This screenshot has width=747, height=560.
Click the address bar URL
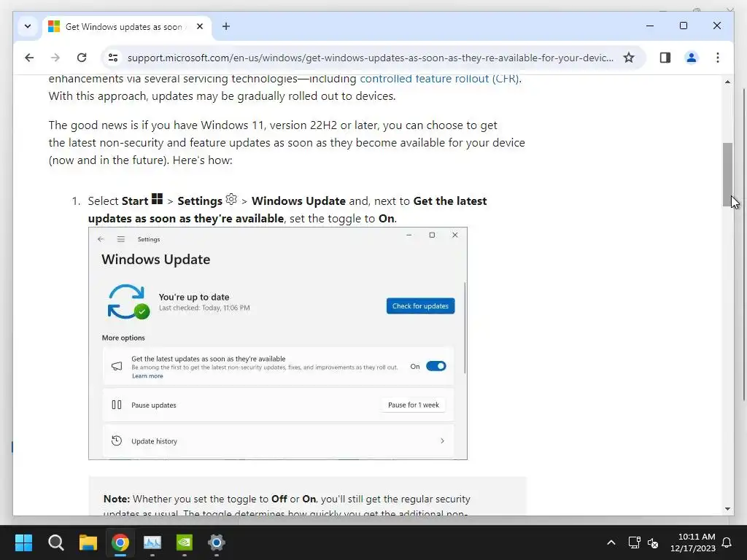coord(370,58)
